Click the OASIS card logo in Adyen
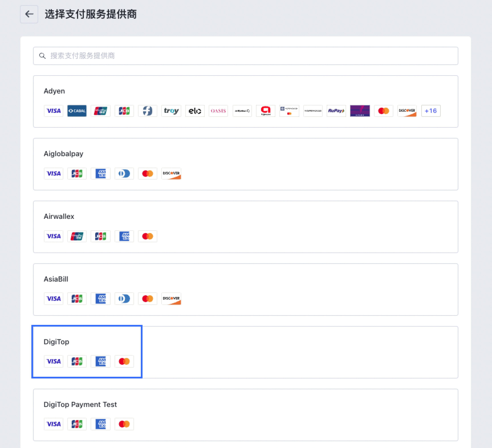This screenshot has height=448, width=492. [218, 111]
